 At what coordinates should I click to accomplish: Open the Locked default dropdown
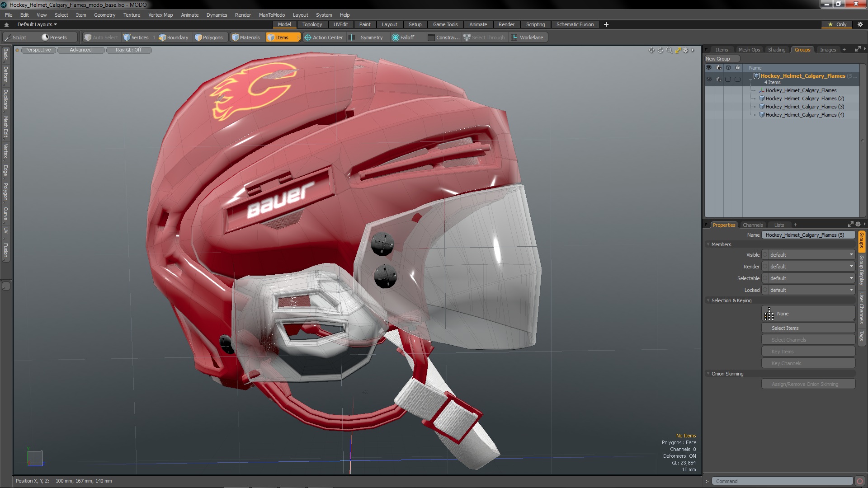(811, 290)
